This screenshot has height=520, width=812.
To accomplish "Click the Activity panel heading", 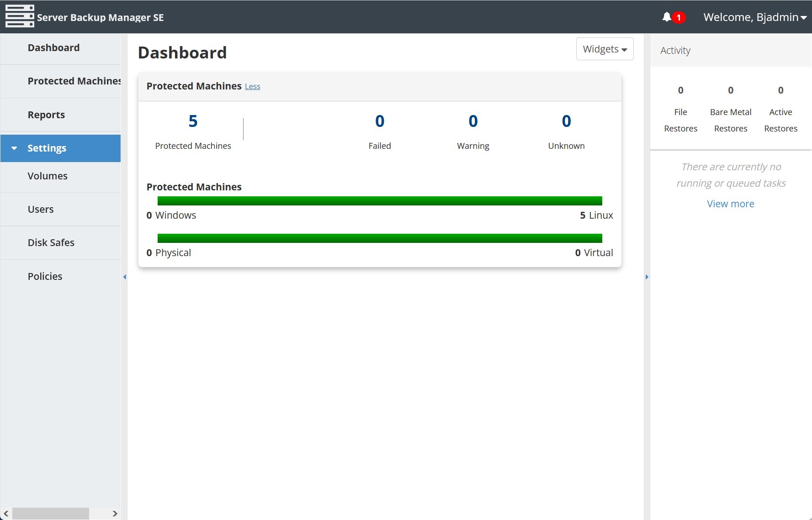I will click(675, 50).
